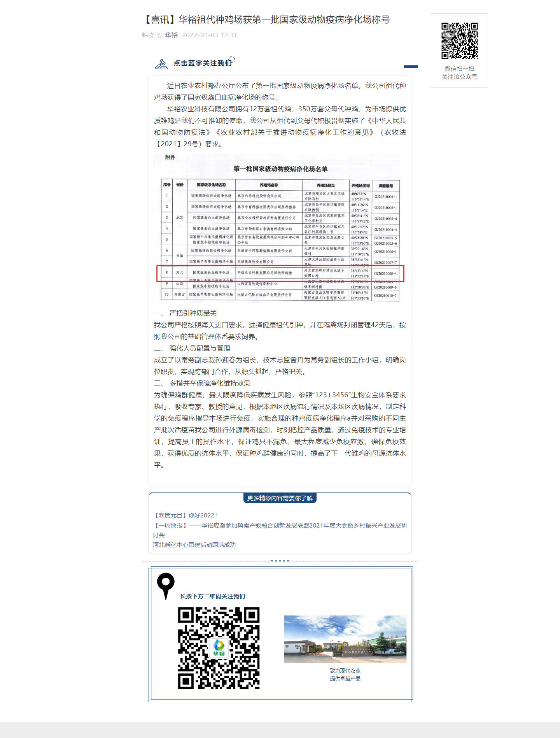Click the Huayu logo inside the bottom QR code
This screenshot has width=560, height=738.
[219, 648]
